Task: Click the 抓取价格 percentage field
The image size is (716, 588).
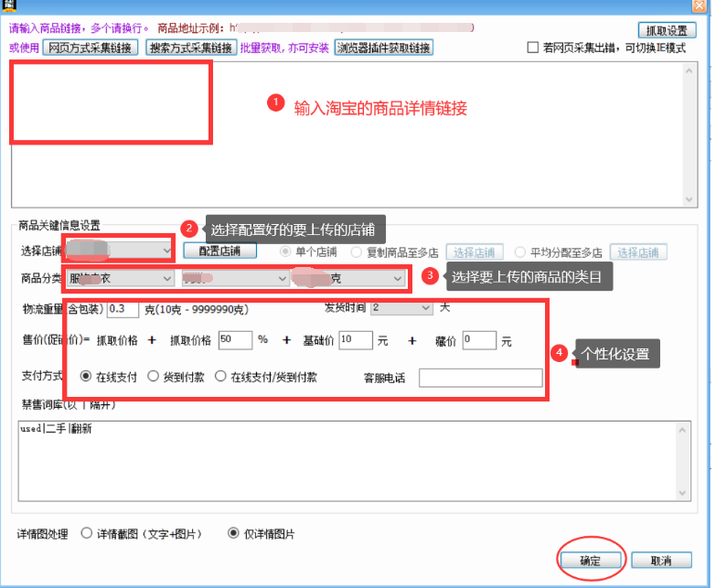Action: [235, 340]
